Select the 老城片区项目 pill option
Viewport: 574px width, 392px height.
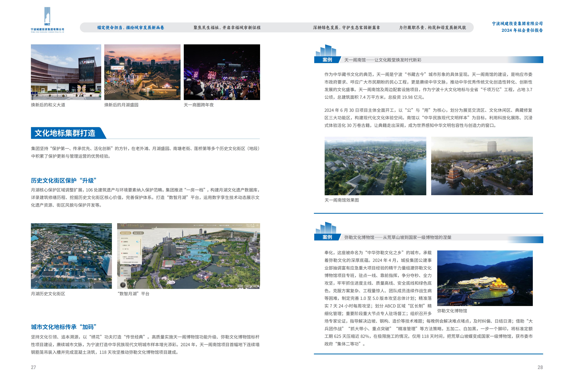[138, 233]
